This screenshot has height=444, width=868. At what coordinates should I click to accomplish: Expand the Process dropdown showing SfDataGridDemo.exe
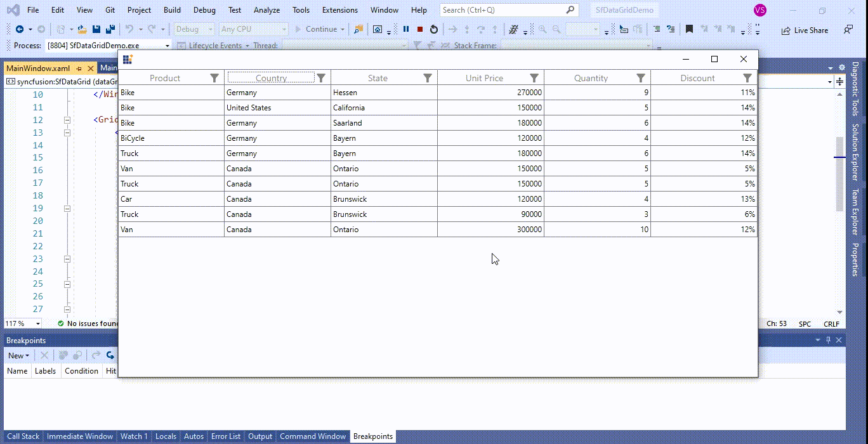(x=168, y=45)
